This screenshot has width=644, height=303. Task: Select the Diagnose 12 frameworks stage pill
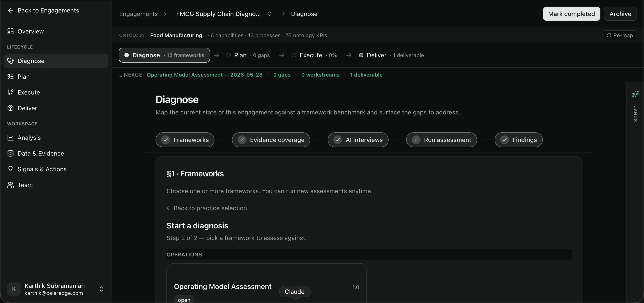coord(164,55)
